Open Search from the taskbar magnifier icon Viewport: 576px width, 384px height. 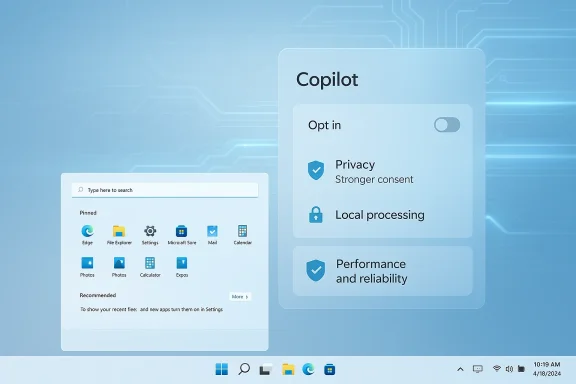[x=244, y=369]
